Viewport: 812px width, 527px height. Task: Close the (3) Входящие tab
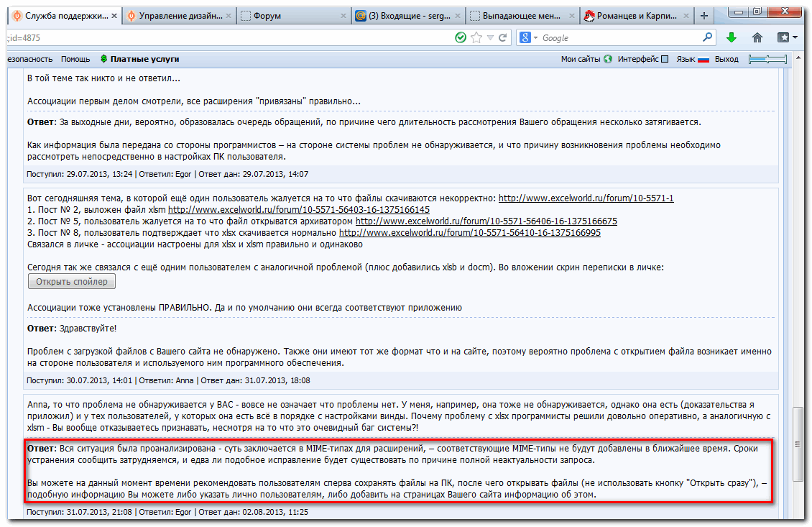coord(457,16)
